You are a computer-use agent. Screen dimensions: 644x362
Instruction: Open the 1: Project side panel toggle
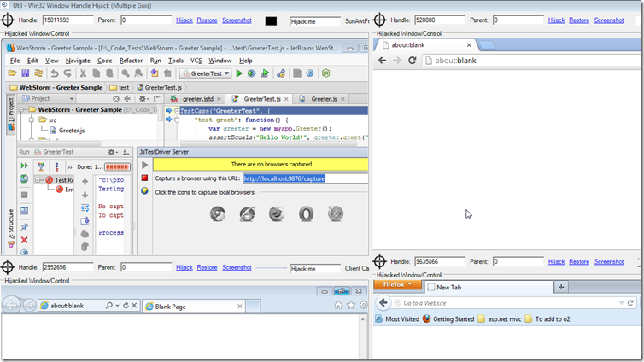(11, 114)
